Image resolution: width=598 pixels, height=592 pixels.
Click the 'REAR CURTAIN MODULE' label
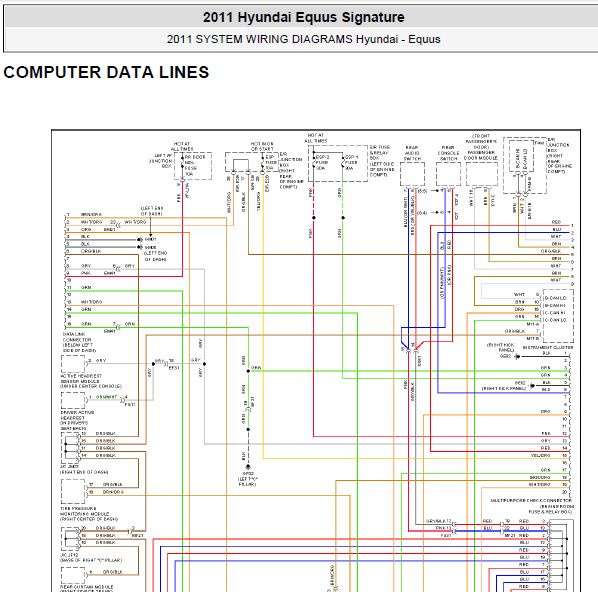[86, 587]
